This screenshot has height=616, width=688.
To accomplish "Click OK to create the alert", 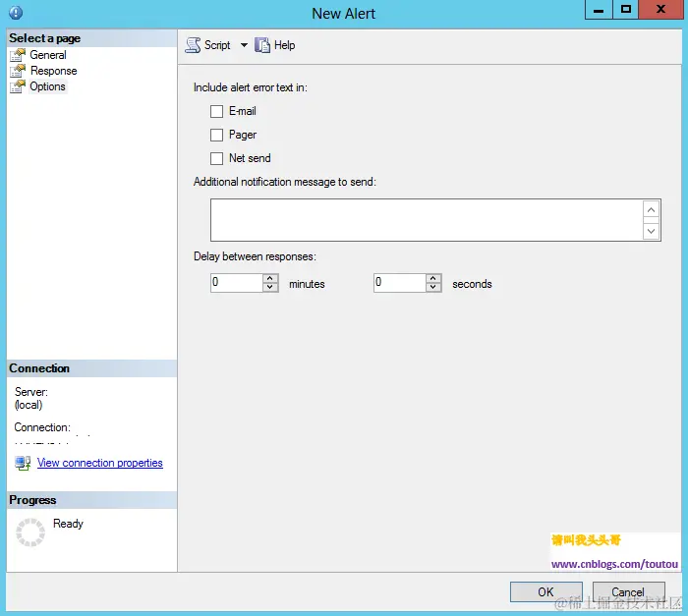I will click(546, 591).
